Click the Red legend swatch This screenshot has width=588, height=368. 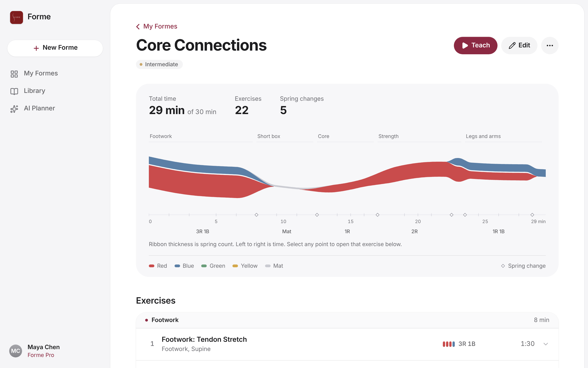(152, 266)
